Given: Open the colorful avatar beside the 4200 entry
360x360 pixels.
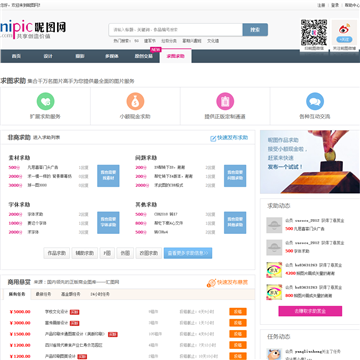Looking at the screenshot, I should (x=274, y=270).
